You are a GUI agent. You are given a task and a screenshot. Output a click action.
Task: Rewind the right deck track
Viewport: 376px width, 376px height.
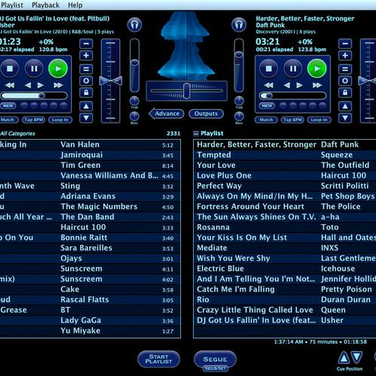(x=269, y=85)
